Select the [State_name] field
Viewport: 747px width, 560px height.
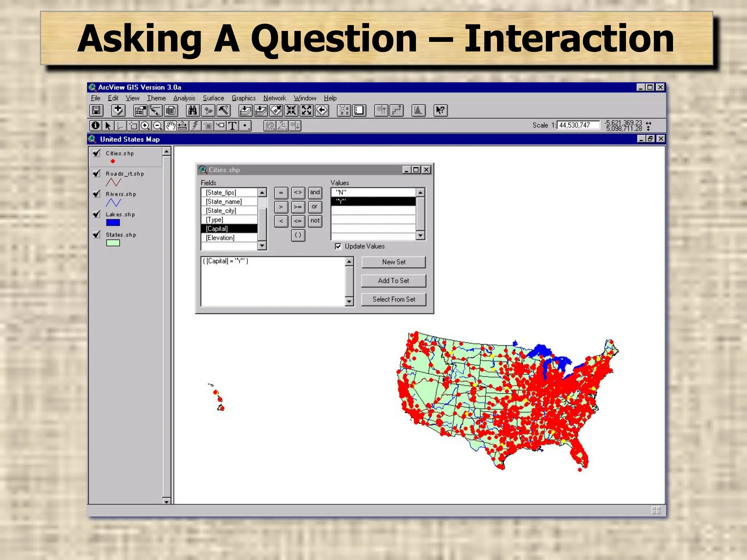[x=229, y=202]
